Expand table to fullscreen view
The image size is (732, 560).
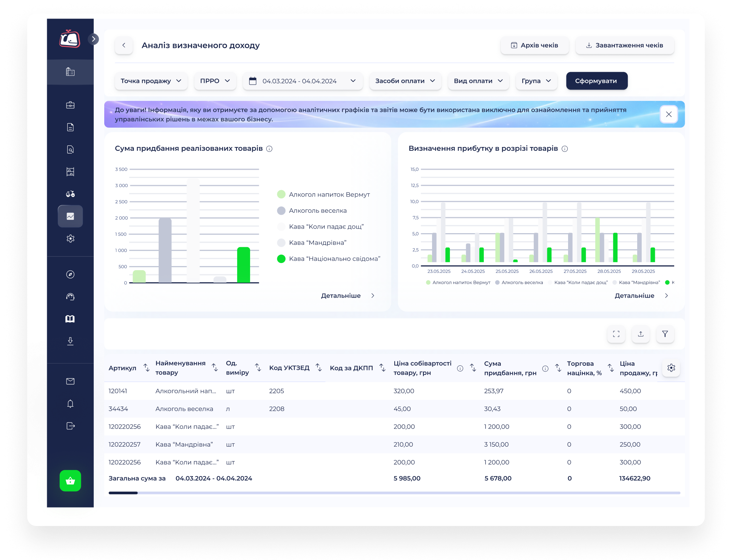point(616,334)
